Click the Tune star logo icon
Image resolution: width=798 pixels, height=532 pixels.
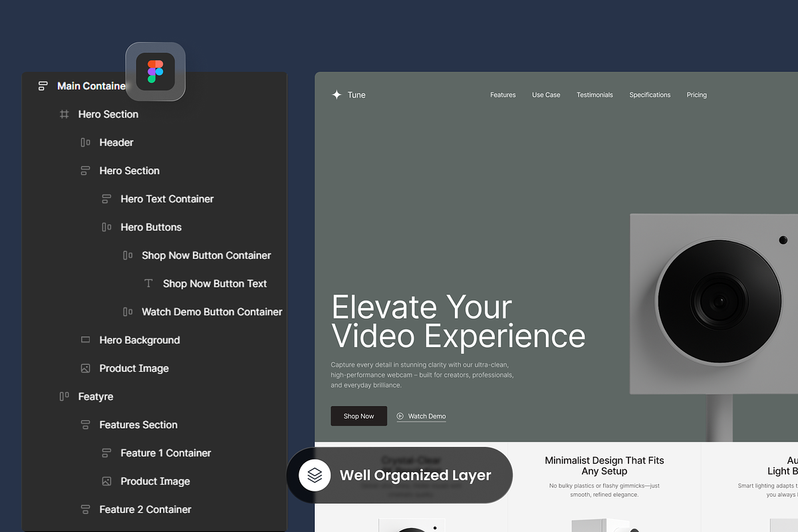(336, 95)
